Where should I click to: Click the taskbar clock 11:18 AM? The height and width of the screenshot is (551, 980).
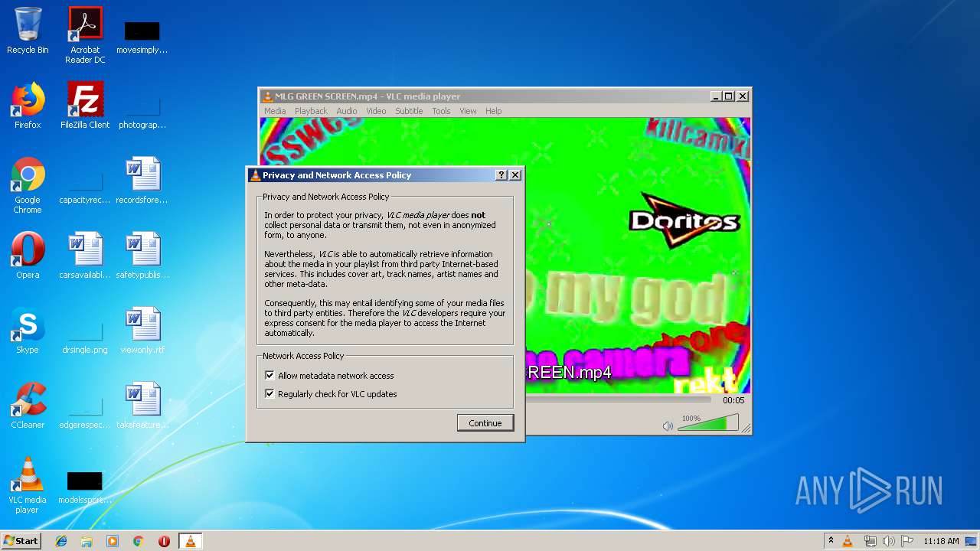(941, 541)
